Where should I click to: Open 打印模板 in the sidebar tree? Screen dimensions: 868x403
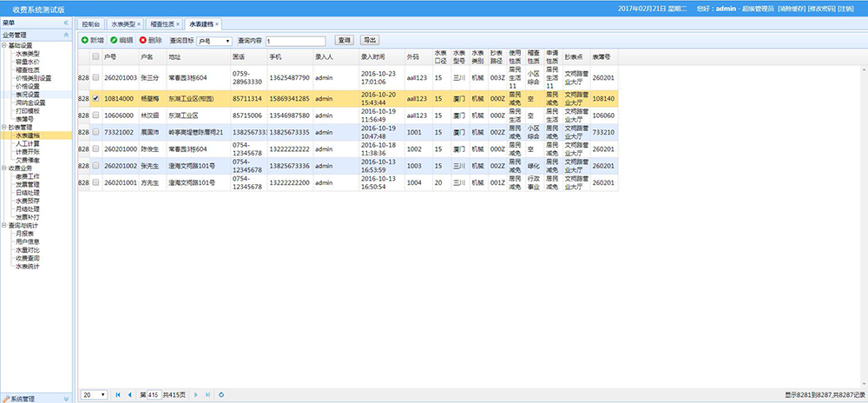tap(28, 110)
